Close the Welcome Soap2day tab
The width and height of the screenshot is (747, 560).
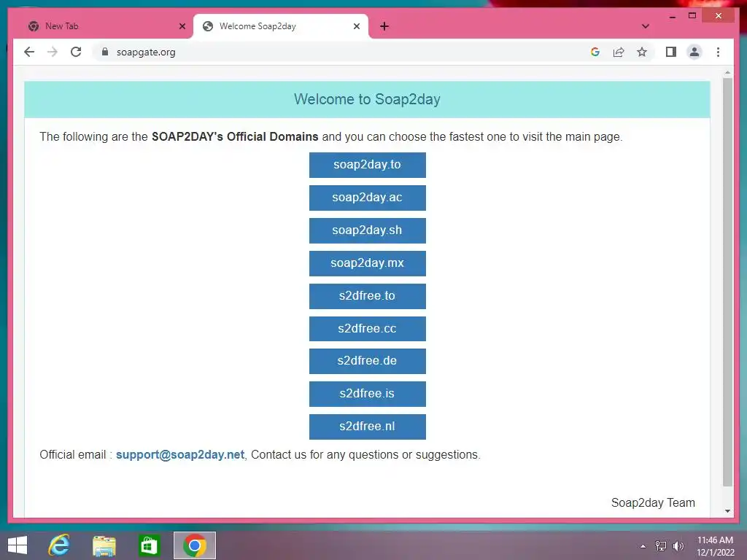click(356, 26)
